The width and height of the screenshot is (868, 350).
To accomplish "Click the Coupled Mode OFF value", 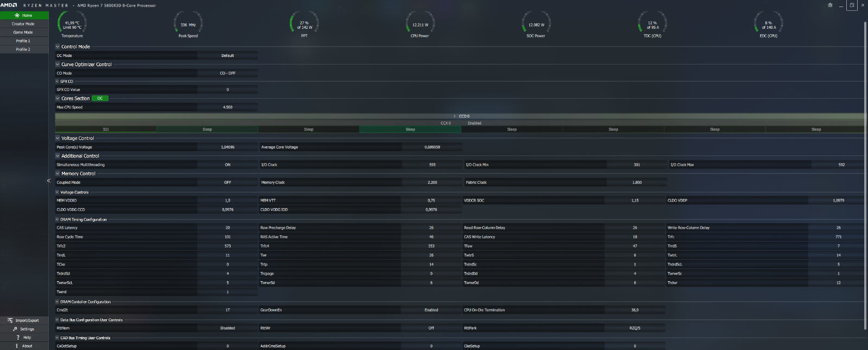I will click(228, 183).
